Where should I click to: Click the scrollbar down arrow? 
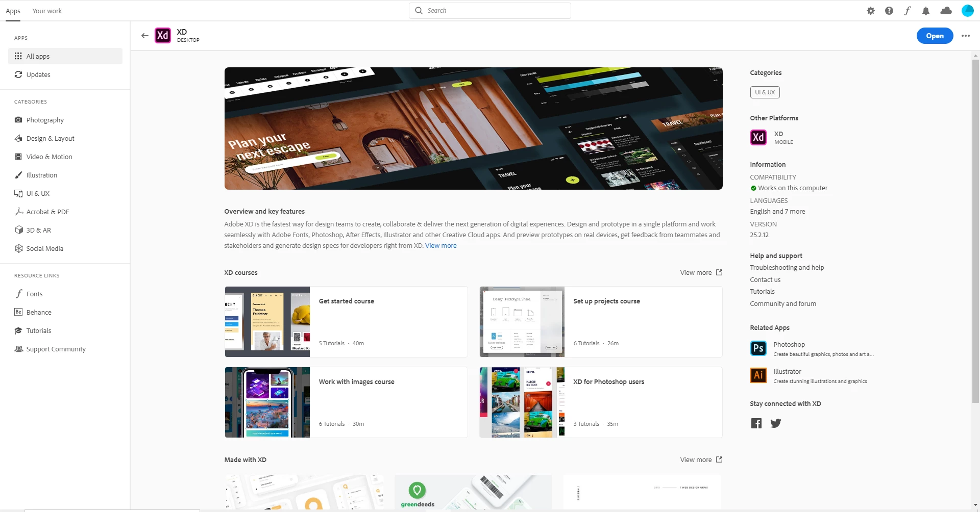(x=975, y=505)
